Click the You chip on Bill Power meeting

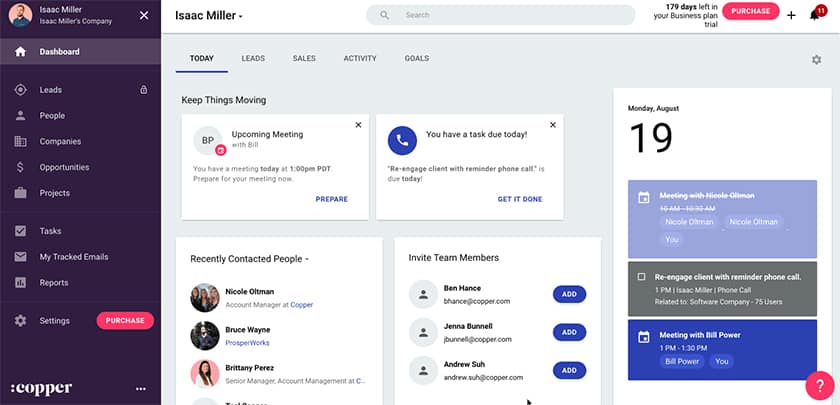(x=722, y=362)
